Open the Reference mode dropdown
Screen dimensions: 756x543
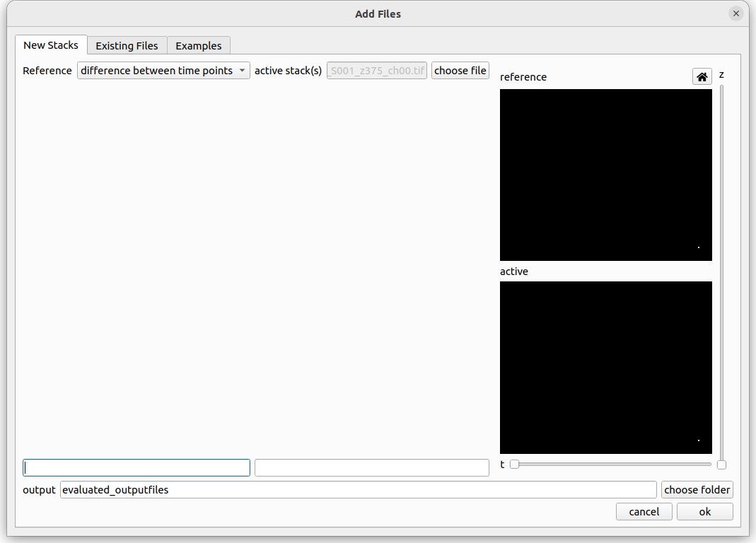tap(163, 71)
